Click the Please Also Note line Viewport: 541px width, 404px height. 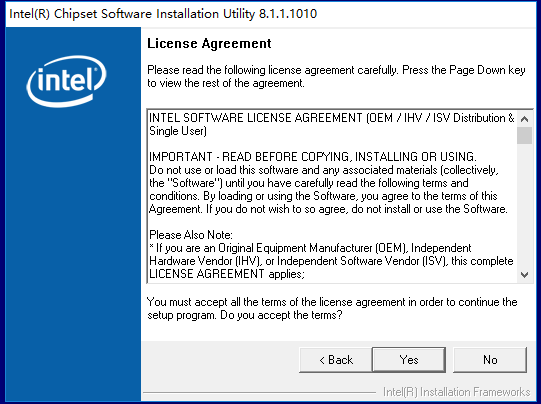tap(191, 235)
